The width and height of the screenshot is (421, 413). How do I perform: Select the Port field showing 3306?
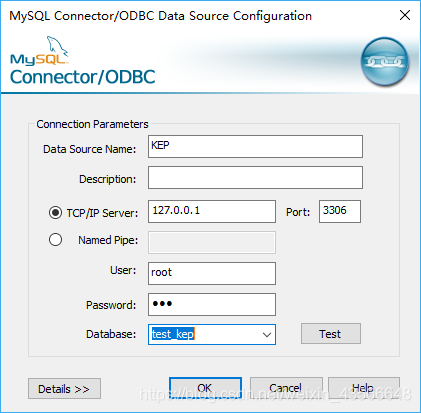coord(340,211)
